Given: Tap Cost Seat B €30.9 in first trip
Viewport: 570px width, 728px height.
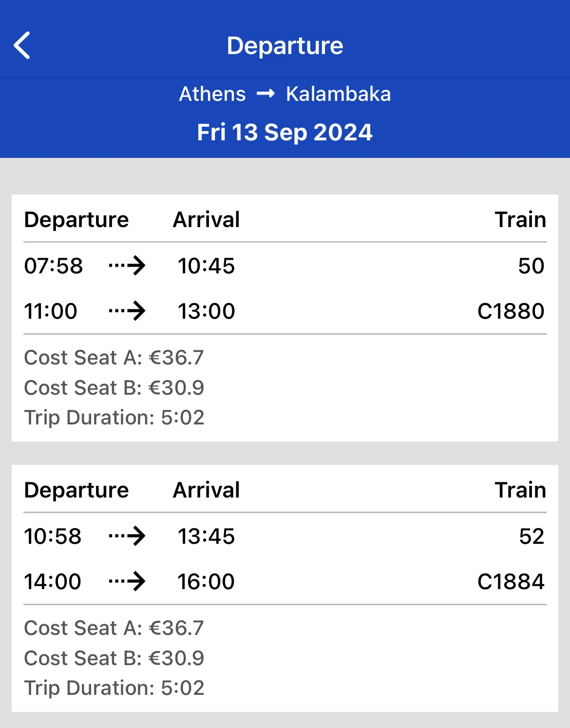Looking at the screenshot, I should point(114,388).
